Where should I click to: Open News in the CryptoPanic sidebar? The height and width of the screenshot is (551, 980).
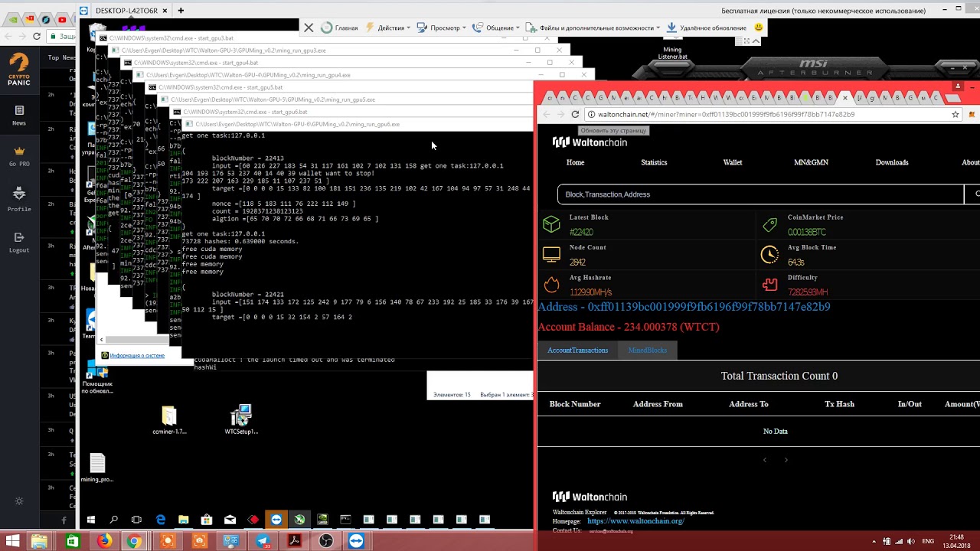coord(19,116)
